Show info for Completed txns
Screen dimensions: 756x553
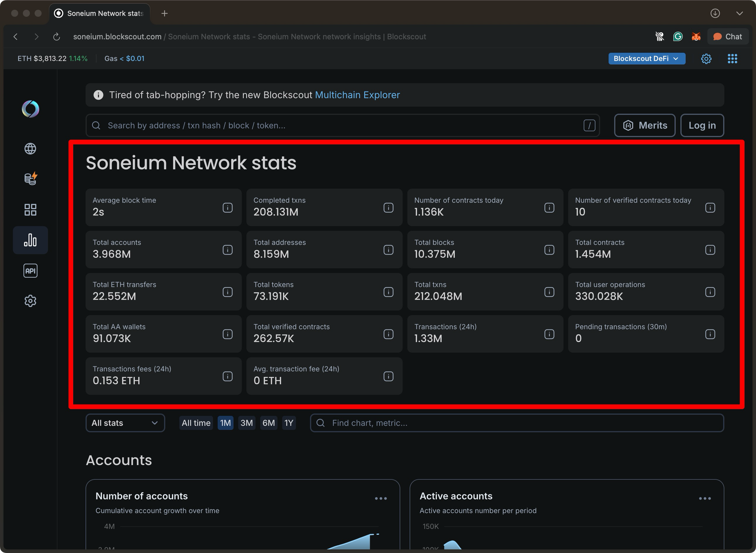click(389, 208)
